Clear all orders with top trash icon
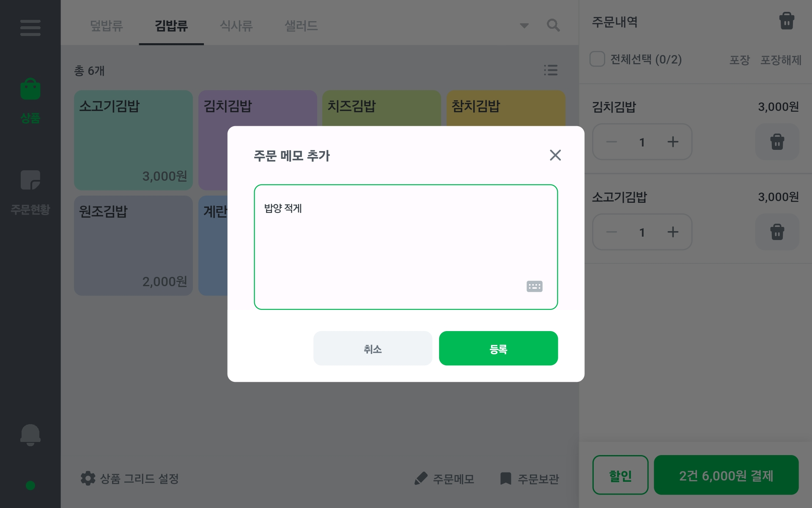Viewport: 812px width, 508px height. tap(786, 21)
